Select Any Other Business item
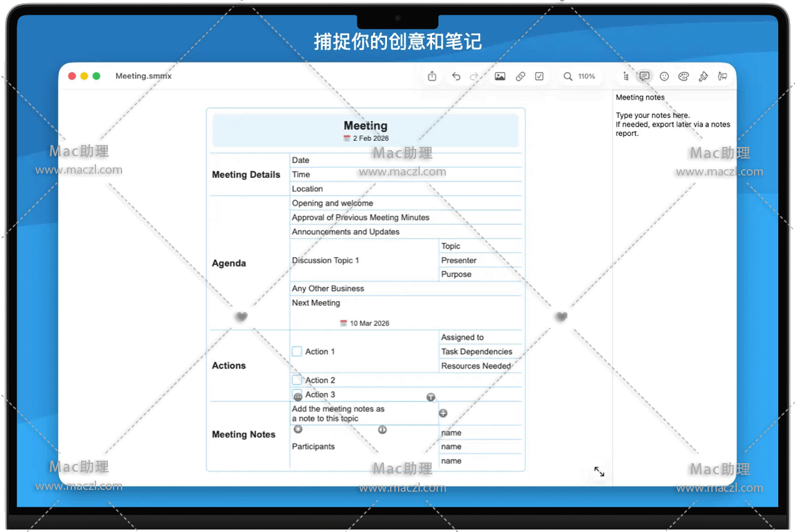 [x=406, y=288]
